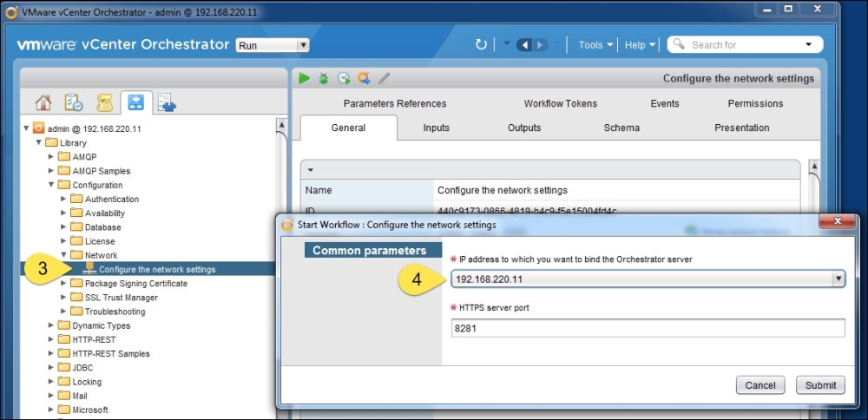Open the Scheduler view clipboard icon
Image resolution: width=868 pixels, height=420 pixels.
coord(74,102)
